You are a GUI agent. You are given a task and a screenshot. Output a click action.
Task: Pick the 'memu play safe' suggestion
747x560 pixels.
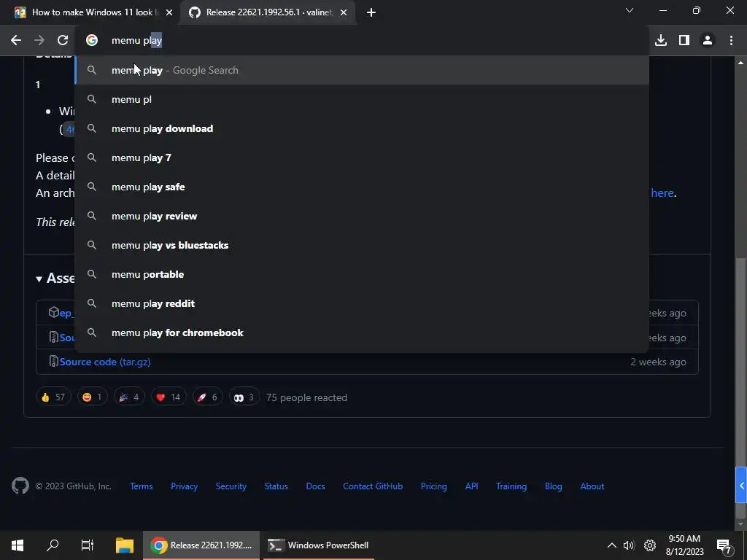[362, 187]
